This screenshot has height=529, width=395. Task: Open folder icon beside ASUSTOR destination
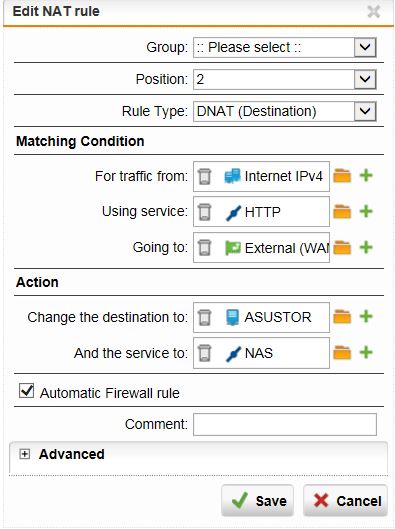(x=342, y=317)
